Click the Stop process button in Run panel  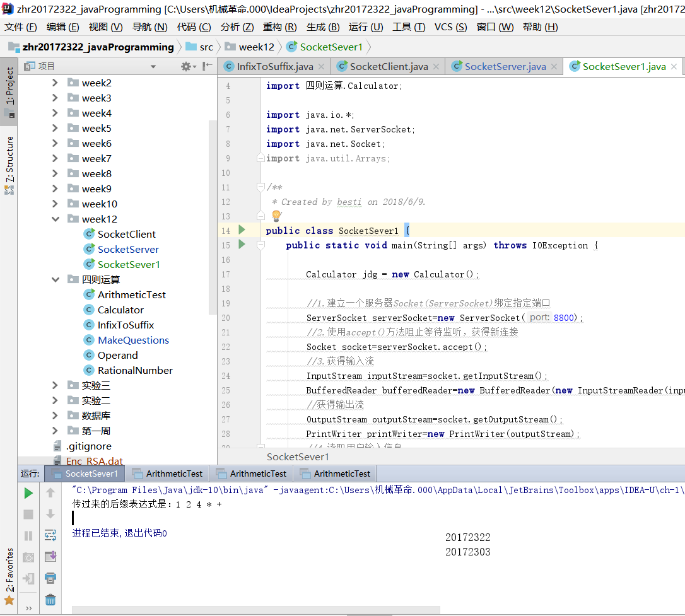pyautogui.click(x=28, y=514)
